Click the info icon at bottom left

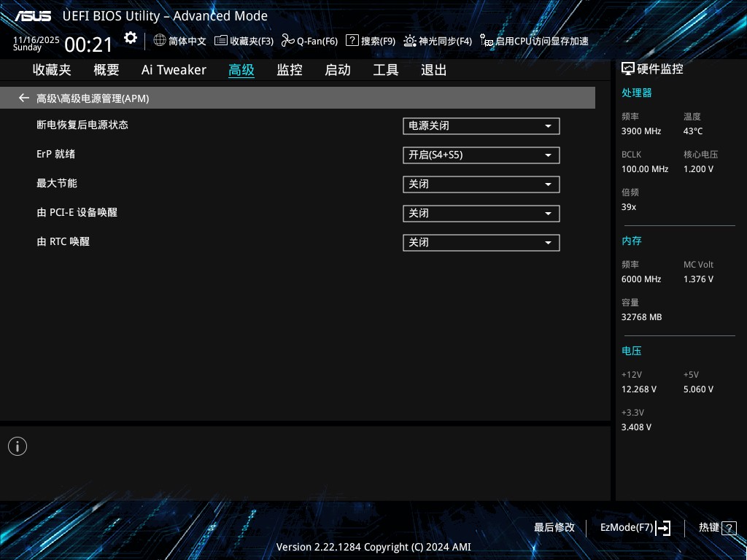(18, 446)
